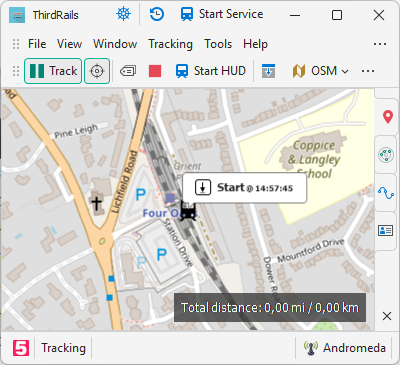400x365 pixels.
Task: Toggle the Track pause button
Action: (x=53, y=71)
